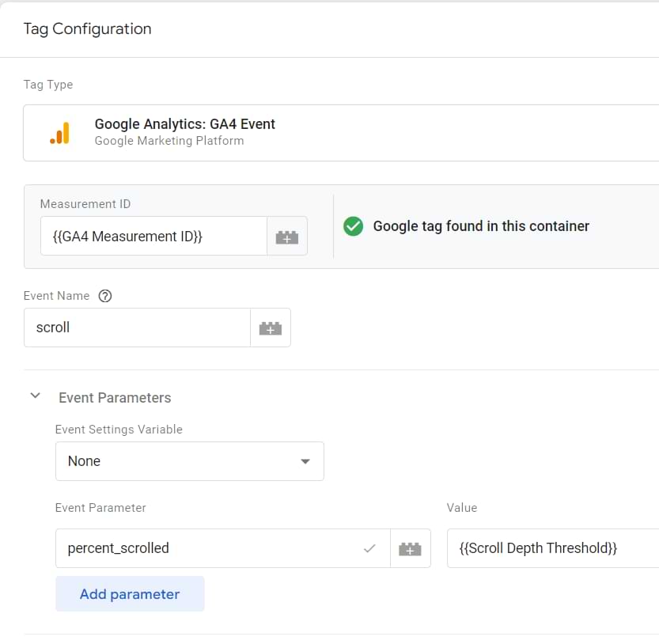Click the Google tag found in this container message
Image resolution: width=659 pixels, height=644 pixels.
pos(481,226)
